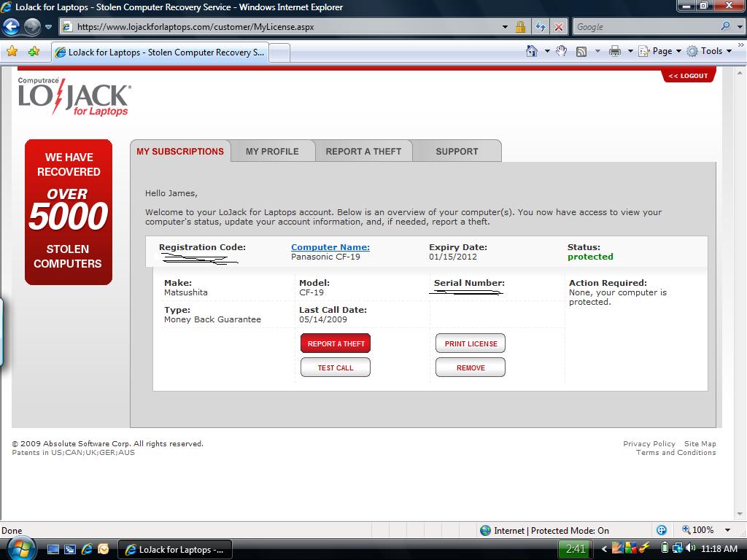Viewport: 747px width, 560px height.
Task: Show more toolbar commands chevron
Action: (741, 45)
